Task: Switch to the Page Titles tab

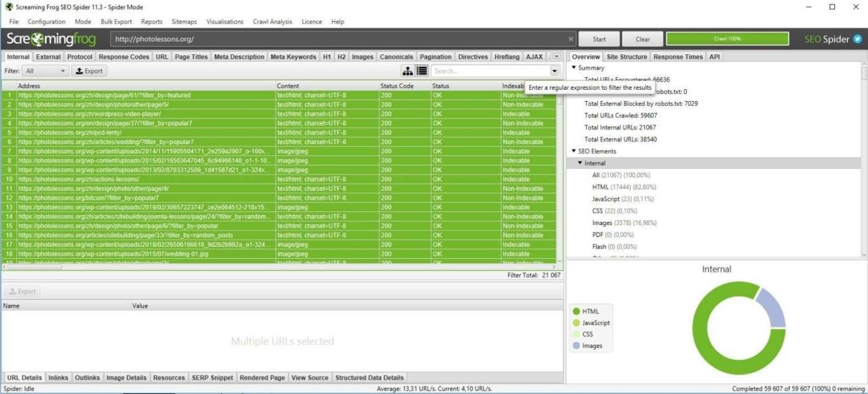Action: coord(191,57)
